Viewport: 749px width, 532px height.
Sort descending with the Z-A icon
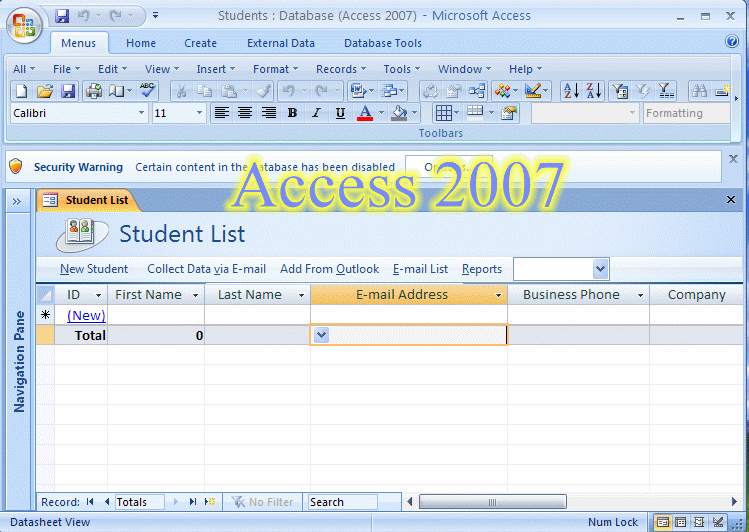coord(594,91)
